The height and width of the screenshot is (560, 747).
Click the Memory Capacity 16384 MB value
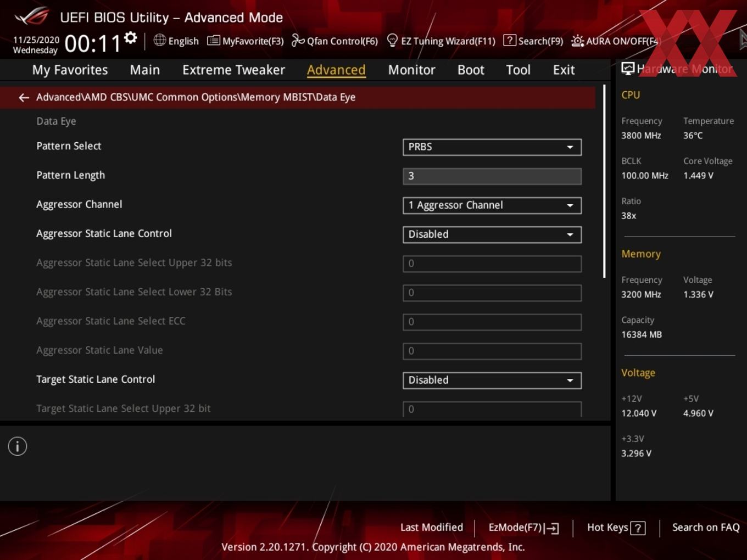coord(642,334)
